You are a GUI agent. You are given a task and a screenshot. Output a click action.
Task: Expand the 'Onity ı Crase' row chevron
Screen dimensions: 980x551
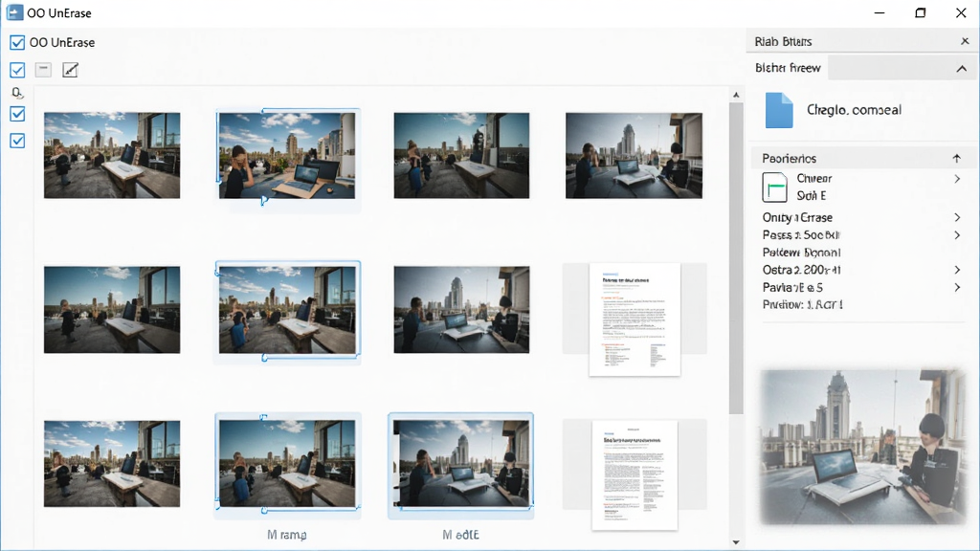tap(957, 217)
